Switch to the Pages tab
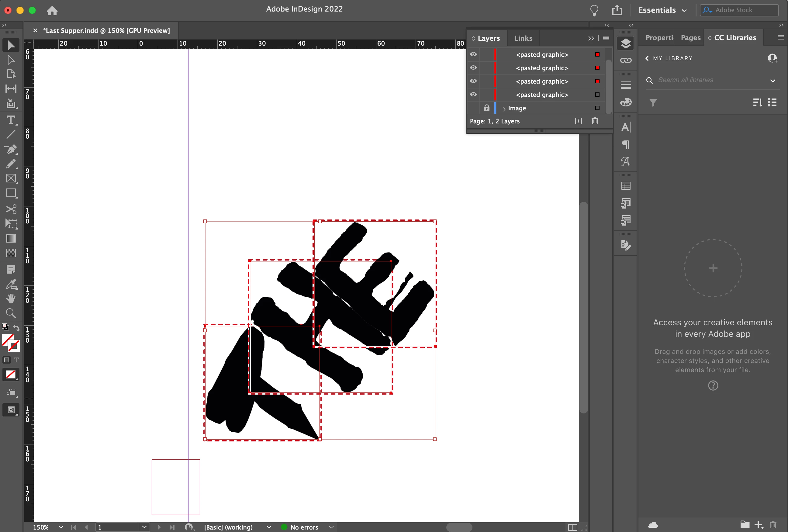This screenshot has width=788, height=532. (x=690, y=38)
